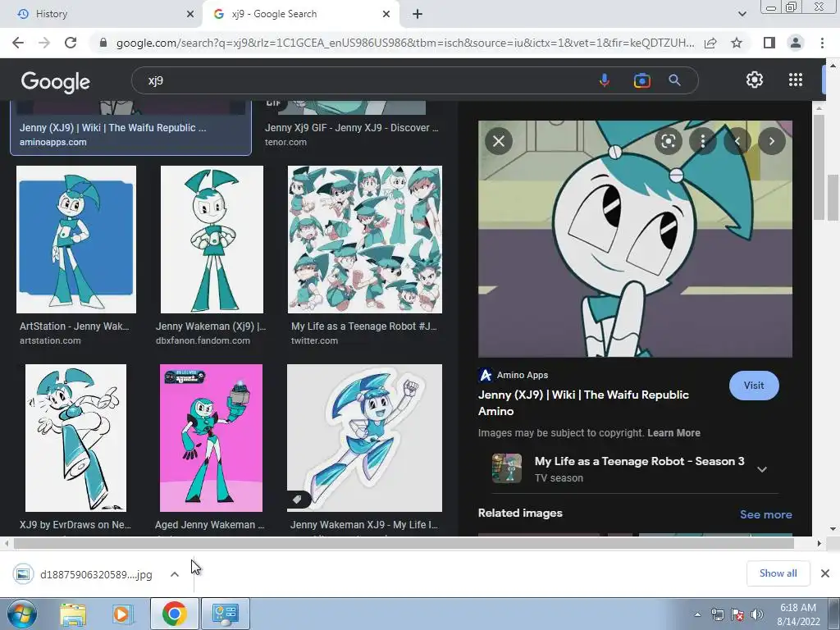Open the Google apps grid
The width and height of the screenshot is (840, 630).
coord(796,80)
